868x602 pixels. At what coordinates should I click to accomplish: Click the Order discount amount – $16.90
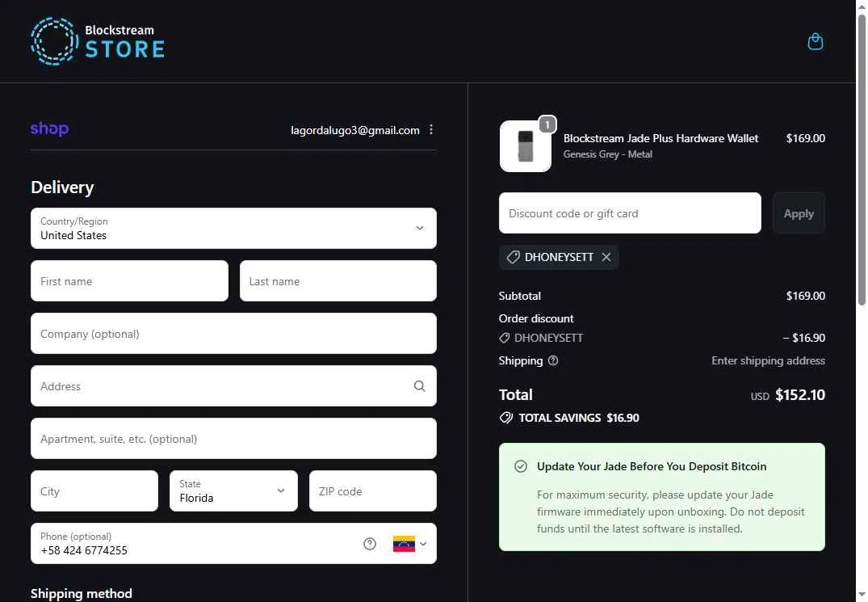(x=803, y=338)
